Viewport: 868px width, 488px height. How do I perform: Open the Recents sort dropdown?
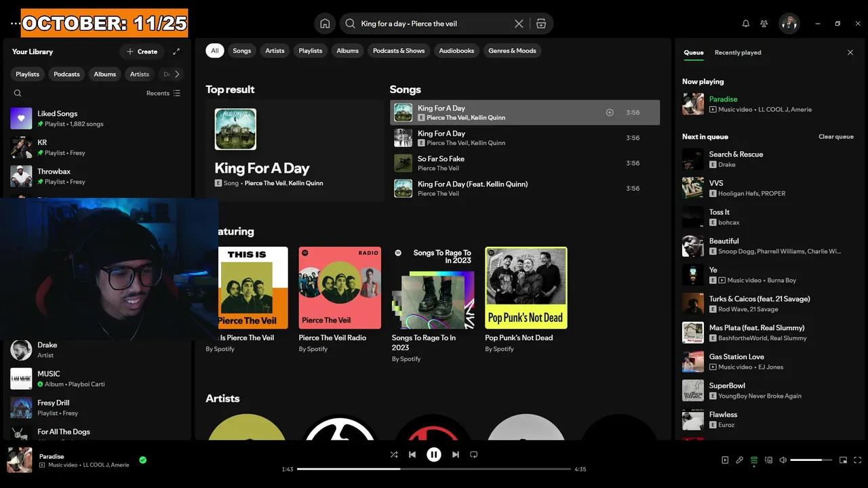(x=163, y=94)
